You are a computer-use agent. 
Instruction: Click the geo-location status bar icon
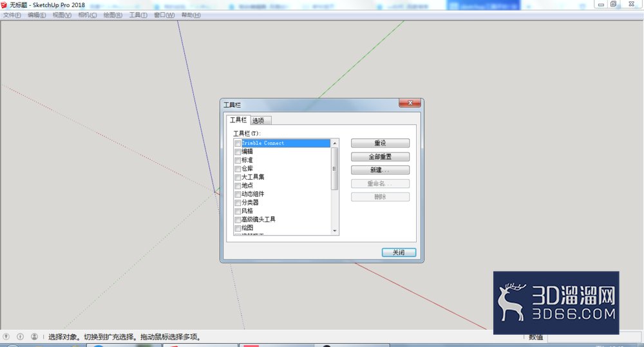(6, 336)
